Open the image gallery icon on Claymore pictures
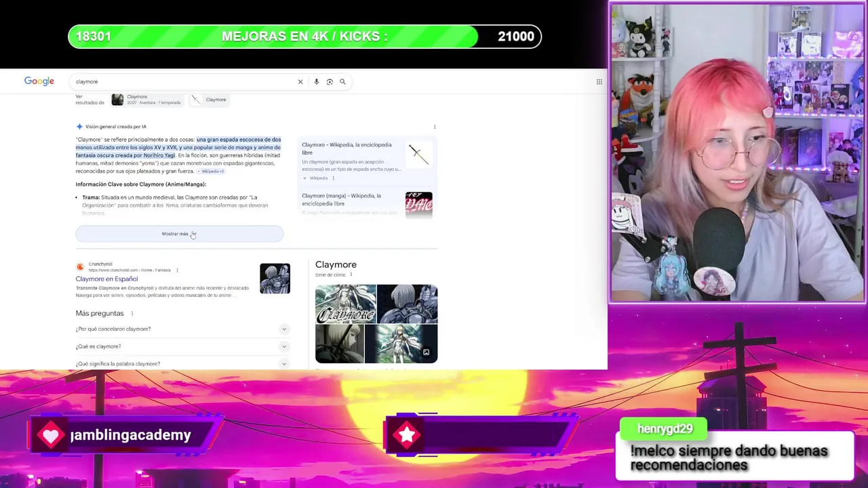 coord(426,352)
